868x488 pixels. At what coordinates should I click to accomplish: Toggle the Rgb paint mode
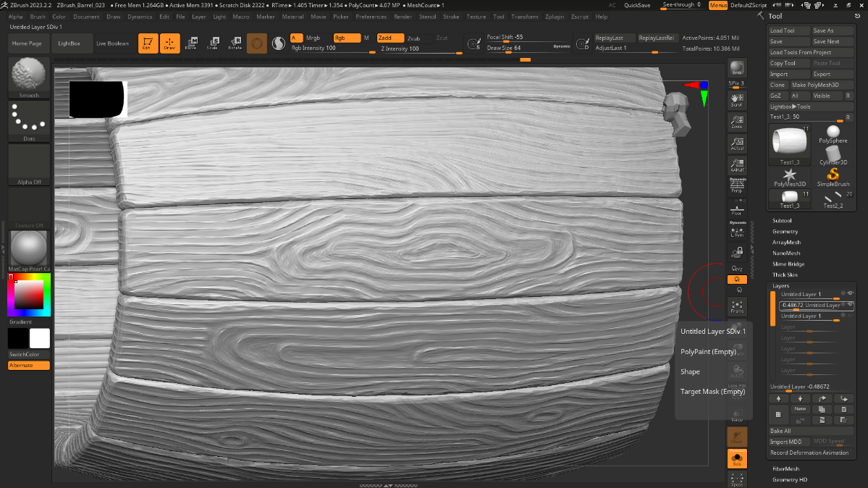tap(347, 38)
